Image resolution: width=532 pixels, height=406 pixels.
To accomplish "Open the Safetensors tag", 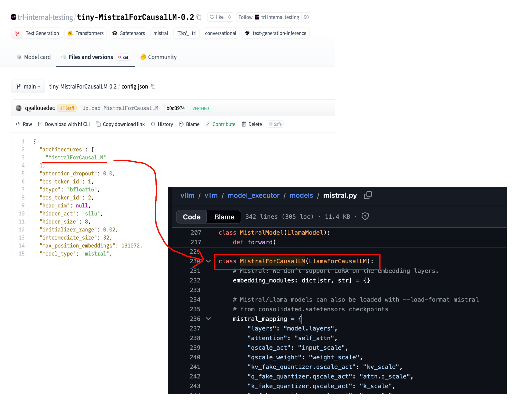I will [x=128, y=33].
